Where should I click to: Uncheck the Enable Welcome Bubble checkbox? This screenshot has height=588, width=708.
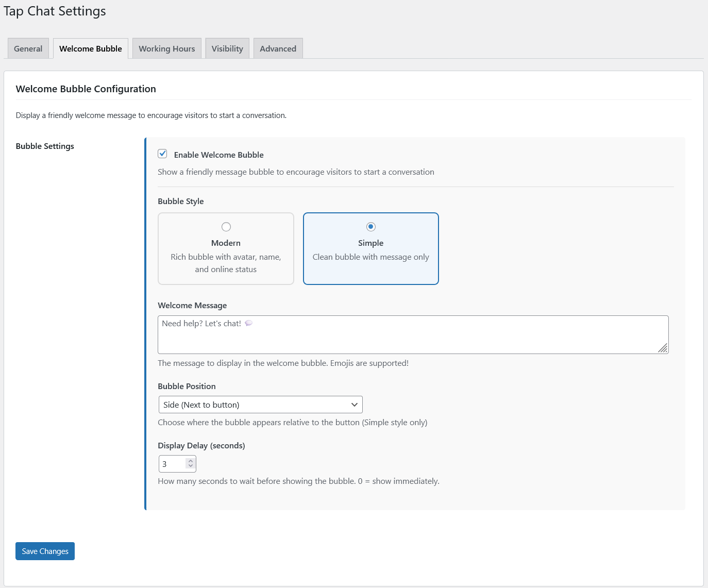(x=162, y=154)
